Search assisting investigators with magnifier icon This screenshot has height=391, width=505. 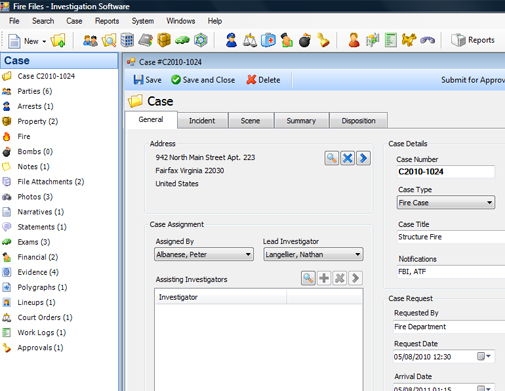(x=308, y=278)
